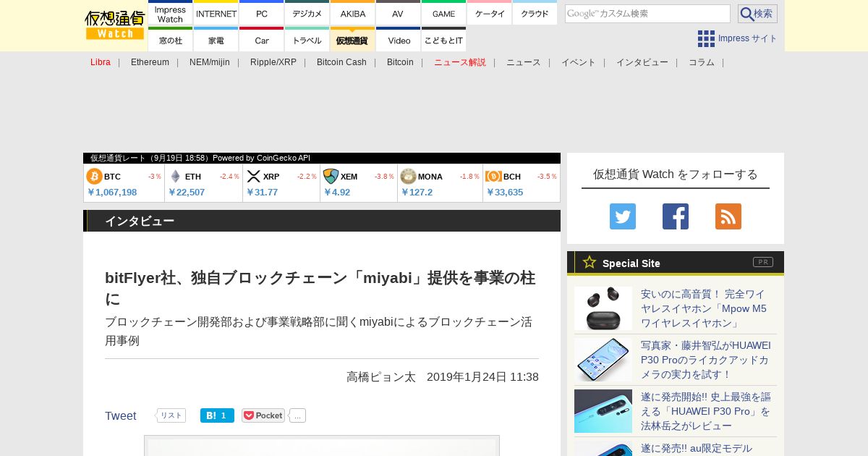Go to コラム section
The image size is (868, 456).
click(702, 62)
